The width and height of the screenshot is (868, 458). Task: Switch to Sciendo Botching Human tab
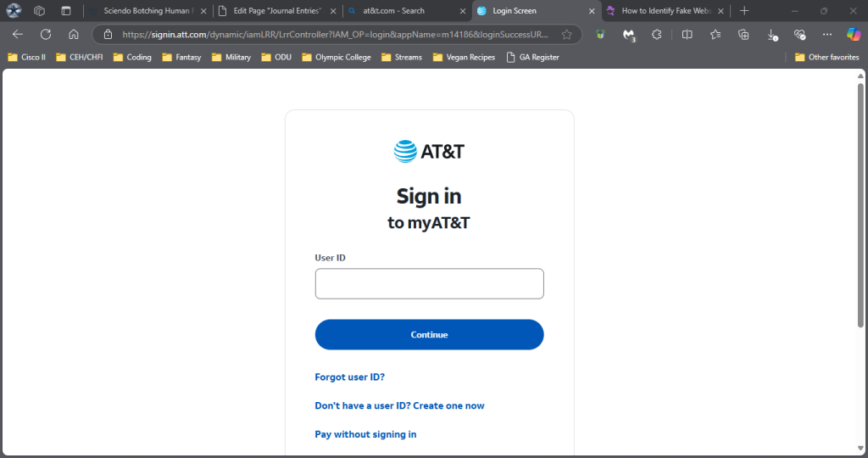(x=147, y=10)
